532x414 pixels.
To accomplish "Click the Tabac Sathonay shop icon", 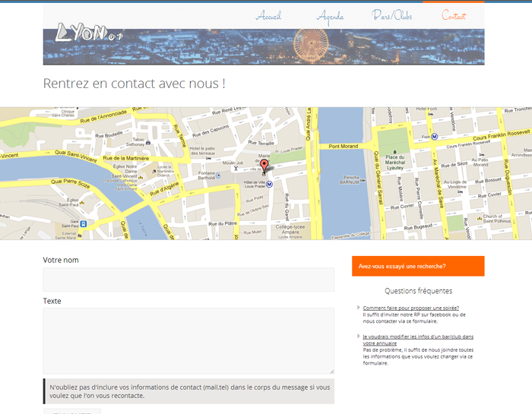I will click(147, 141).
